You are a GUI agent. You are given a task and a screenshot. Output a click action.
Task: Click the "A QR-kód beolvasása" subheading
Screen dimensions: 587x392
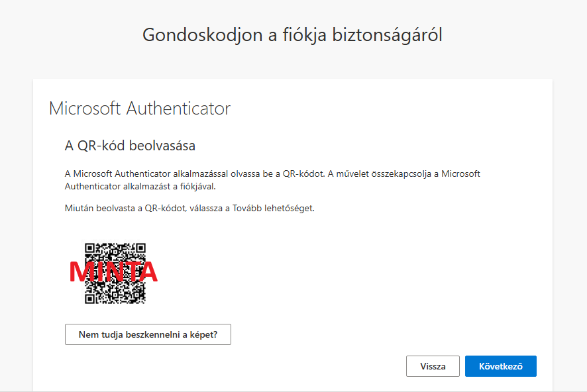(x=130, y=146)
